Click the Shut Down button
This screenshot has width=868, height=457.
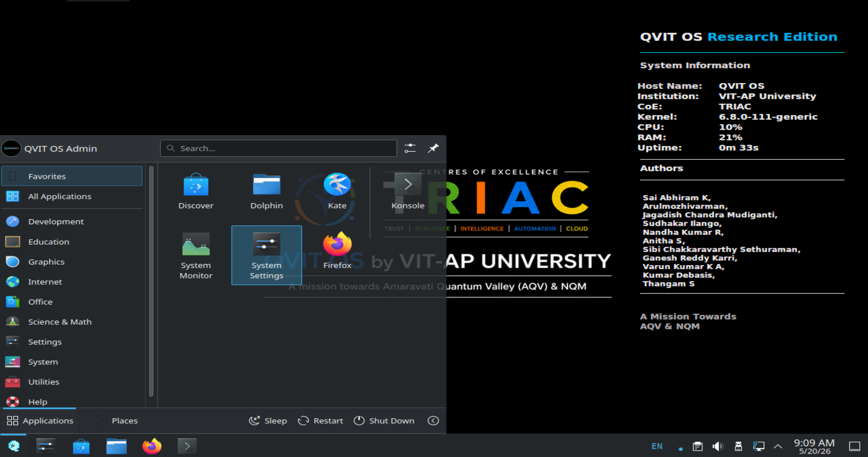pyautogui.click(x=384, y=421)
